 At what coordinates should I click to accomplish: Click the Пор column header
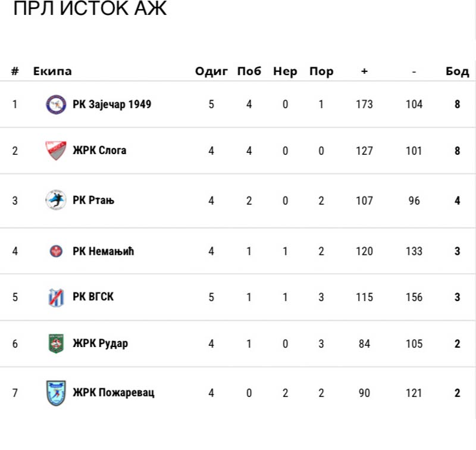coord(321,71)
